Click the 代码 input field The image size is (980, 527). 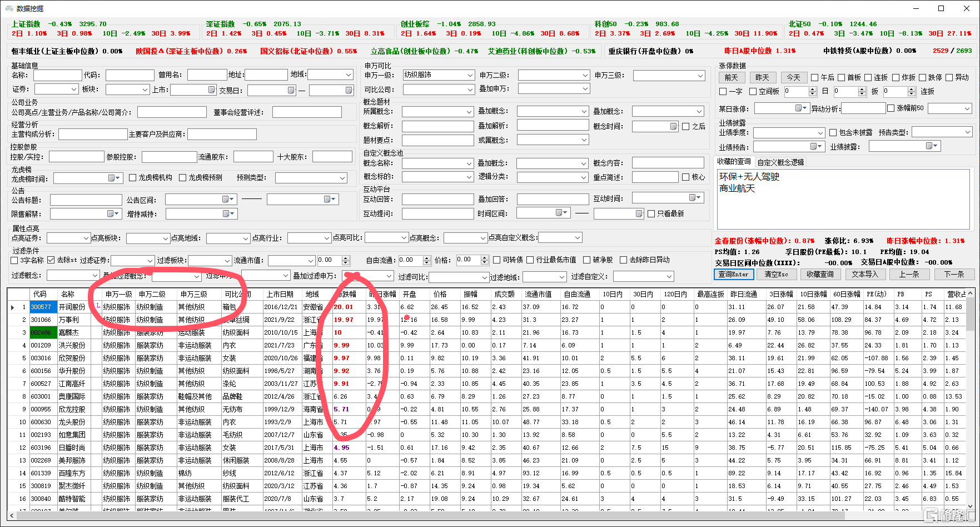130,75
